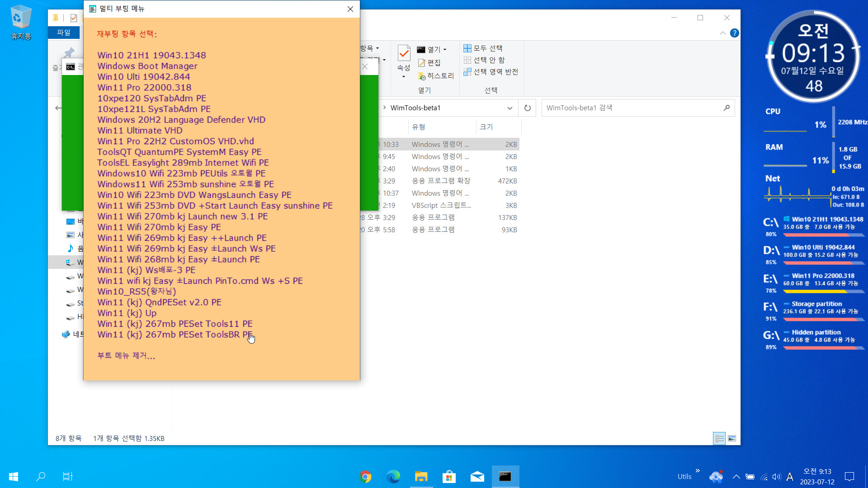Expand the Utils toolbar chevron
868x488 pixels.
(x=698, y=471)
